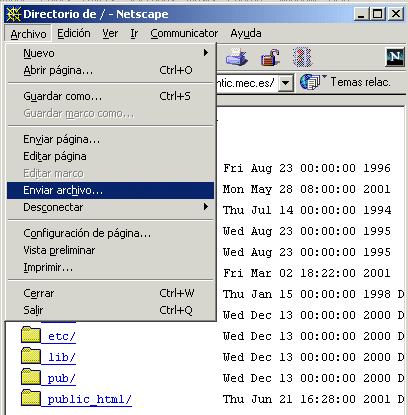
Task: Open the Ir menu
Action: coord(134,33)
